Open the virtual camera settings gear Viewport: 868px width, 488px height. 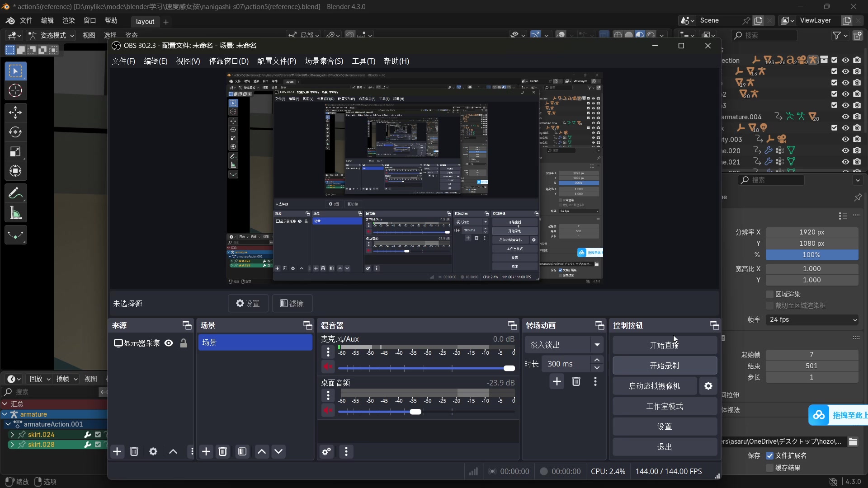click(708, 386)
